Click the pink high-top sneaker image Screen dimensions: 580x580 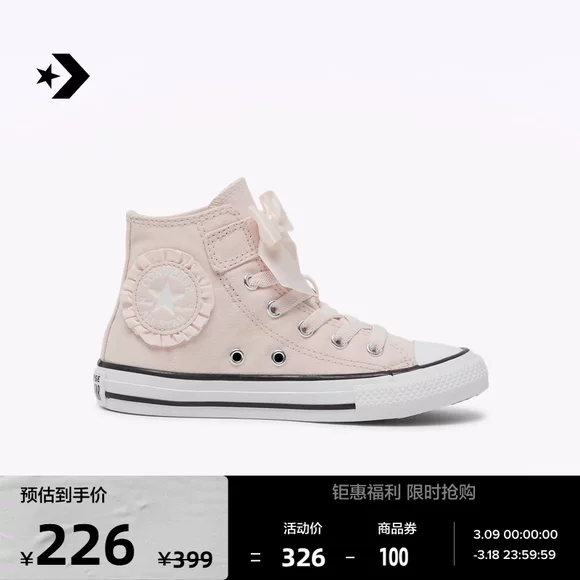pyautogui.click(x=292, y=300)
